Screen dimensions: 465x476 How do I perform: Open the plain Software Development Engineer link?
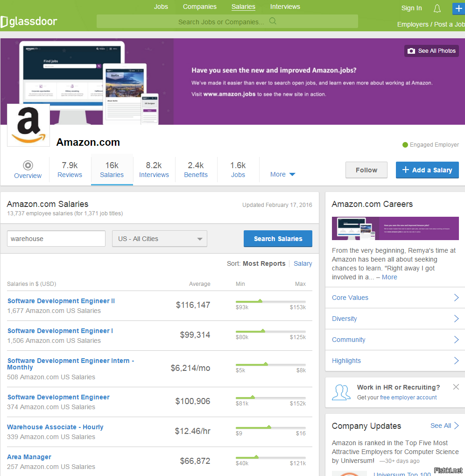(58, 397)
